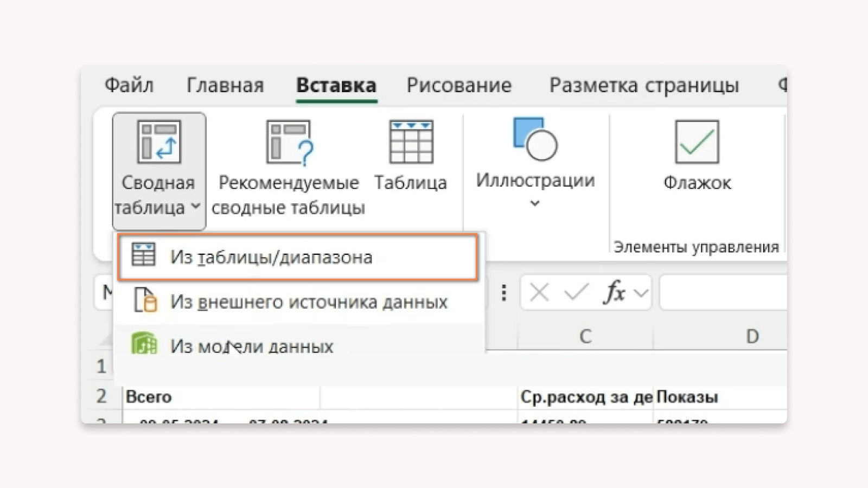Insert a Флажок checkbox control
The image size is (868, 488).
click(697, 142)
